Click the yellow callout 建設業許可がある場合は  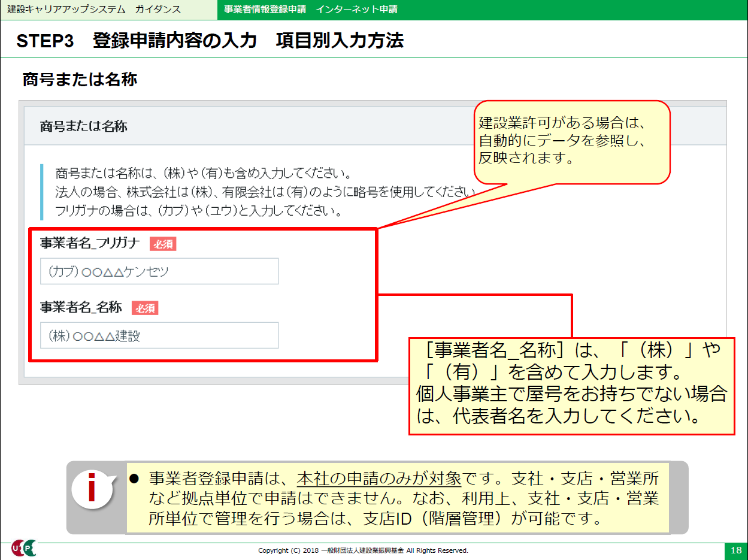coord(572,142)
